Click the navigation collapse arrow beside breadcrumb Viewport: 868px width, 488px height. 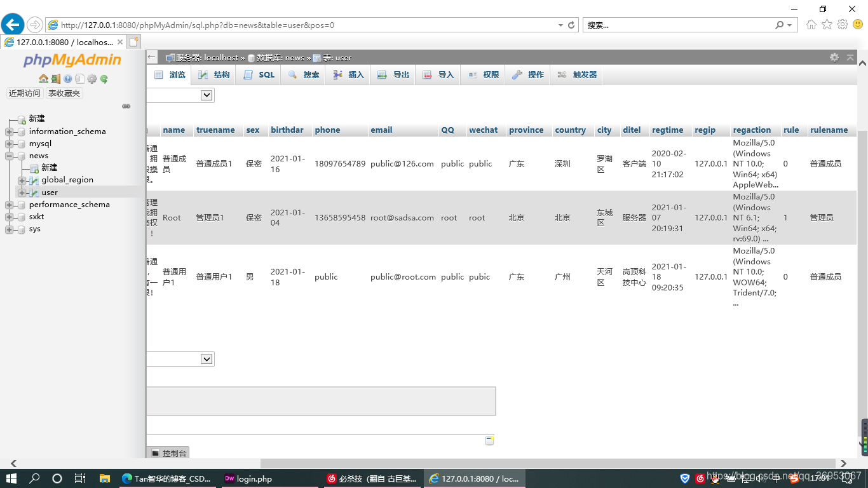click(x=152, y=57)
